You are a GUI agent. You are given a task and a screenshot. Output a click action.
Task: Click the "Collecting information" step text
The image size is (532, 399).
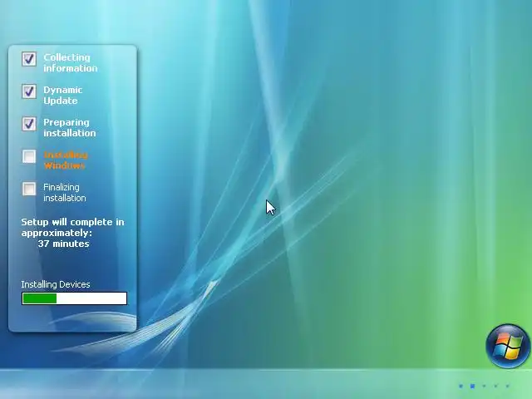[70, 63]
